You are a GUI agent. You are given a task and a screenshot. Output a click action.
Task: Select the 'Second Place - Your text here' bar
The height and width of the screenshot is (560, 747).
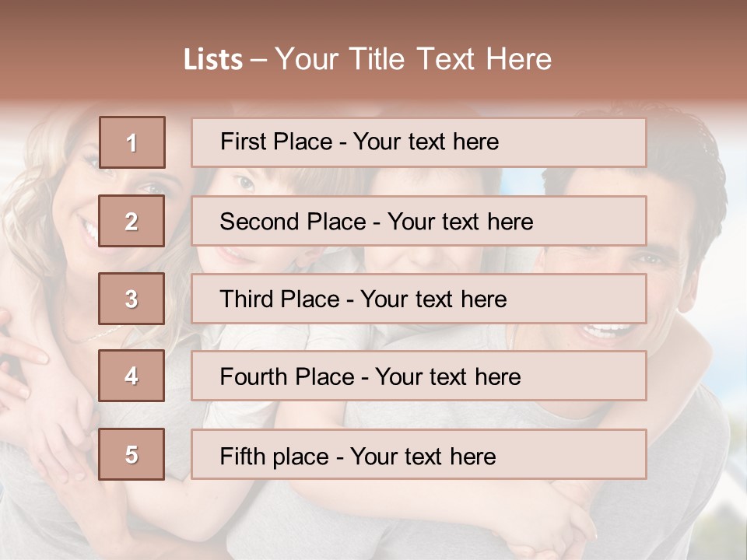419,221
